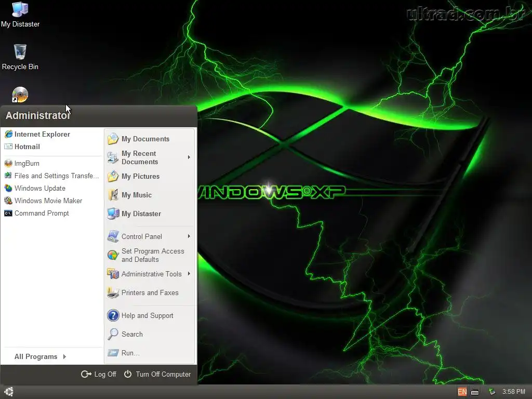Click Set Program Access and Defaults text
Screen dimensions: 532x399
153,255
